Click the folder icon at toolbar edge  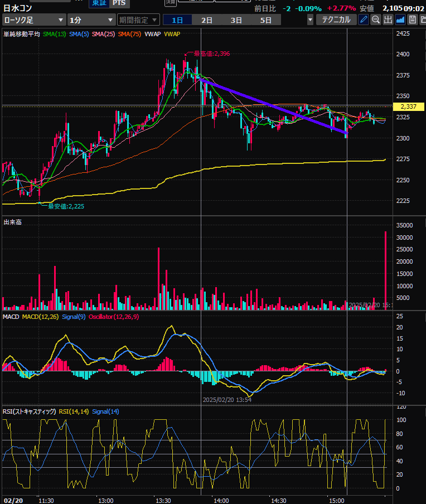pos(423,20)
